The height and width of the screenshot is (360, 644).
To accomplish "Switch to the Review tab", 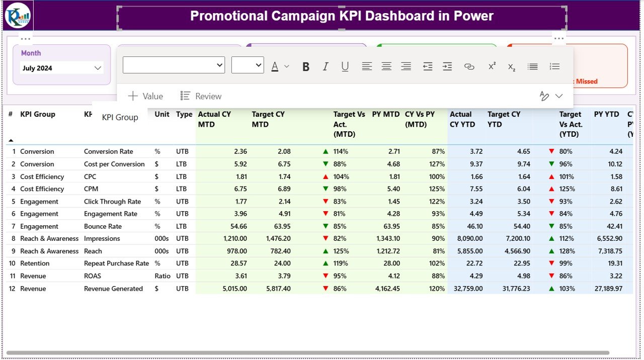I will [207, 96].
